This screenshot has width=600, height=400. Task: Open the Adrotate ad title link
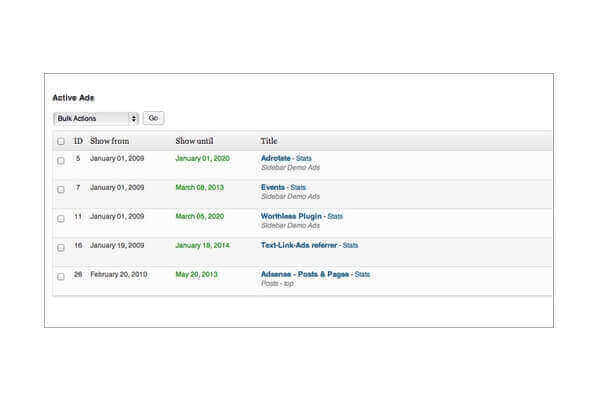(275, 158)
